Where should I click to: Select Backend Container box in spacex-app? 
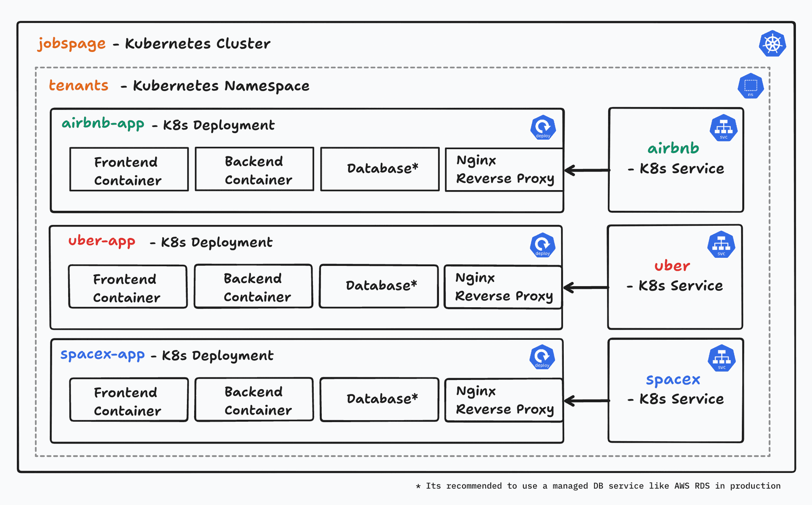coord(254,399)
